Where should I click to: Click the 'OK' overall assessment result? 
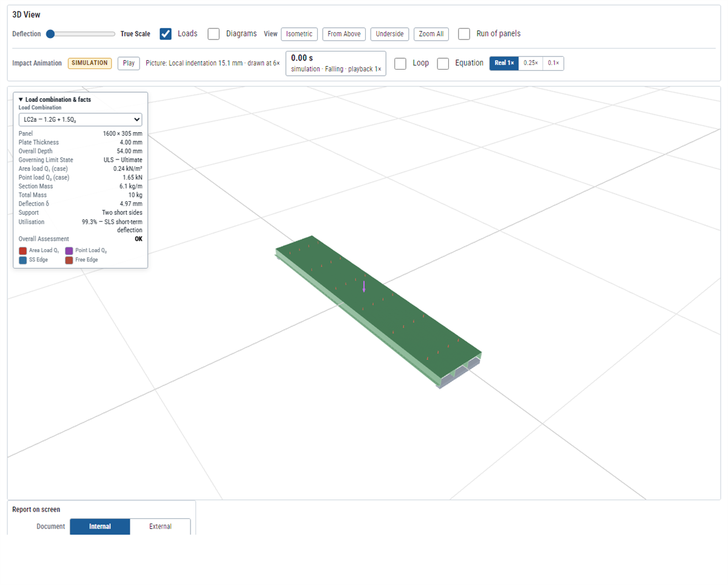point(138,239)
